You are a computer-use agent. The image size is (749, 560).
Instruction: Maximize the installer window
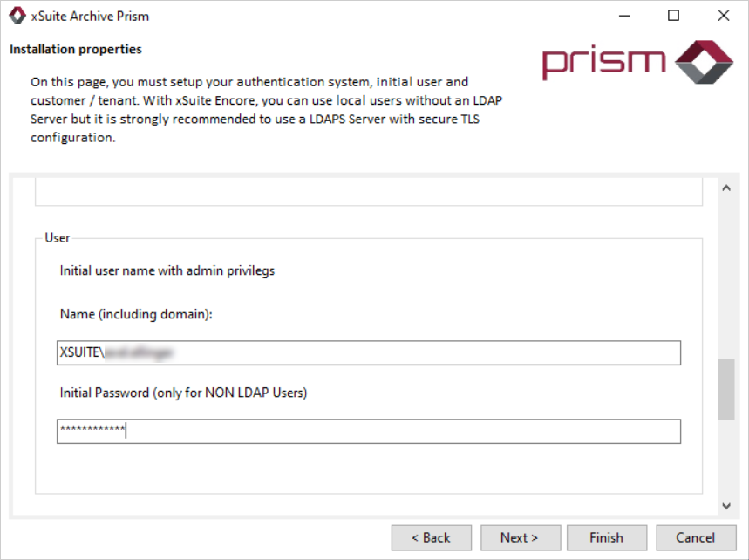[x=673, y=16]
